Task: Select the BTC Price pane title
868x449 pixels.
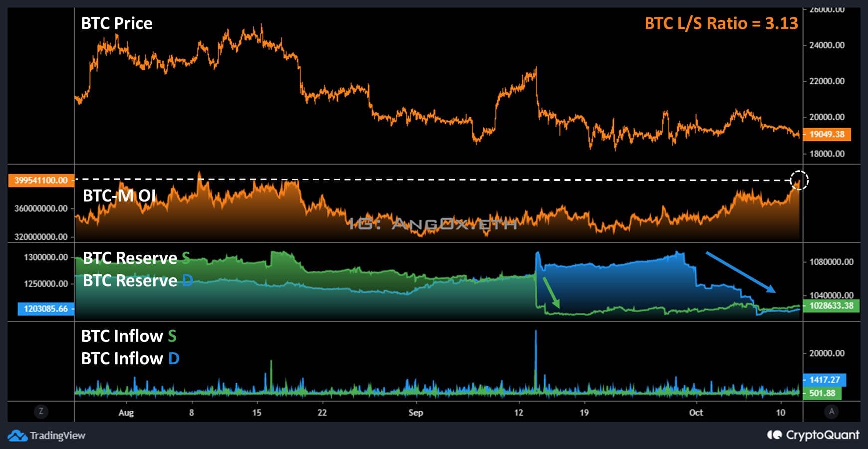Action: 117,23
